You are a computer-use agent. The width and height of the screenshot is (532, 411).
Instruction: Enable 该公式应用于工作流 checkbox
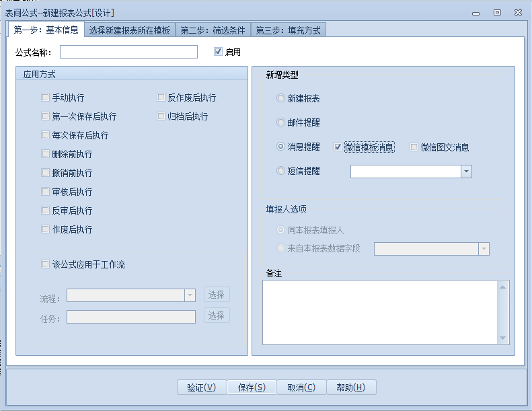[46, 264]
